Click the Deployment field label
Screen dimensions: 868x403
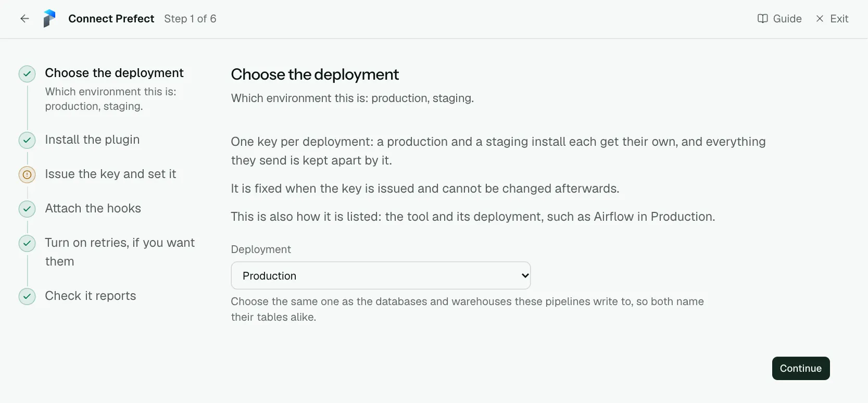click(x=261, y=249)
